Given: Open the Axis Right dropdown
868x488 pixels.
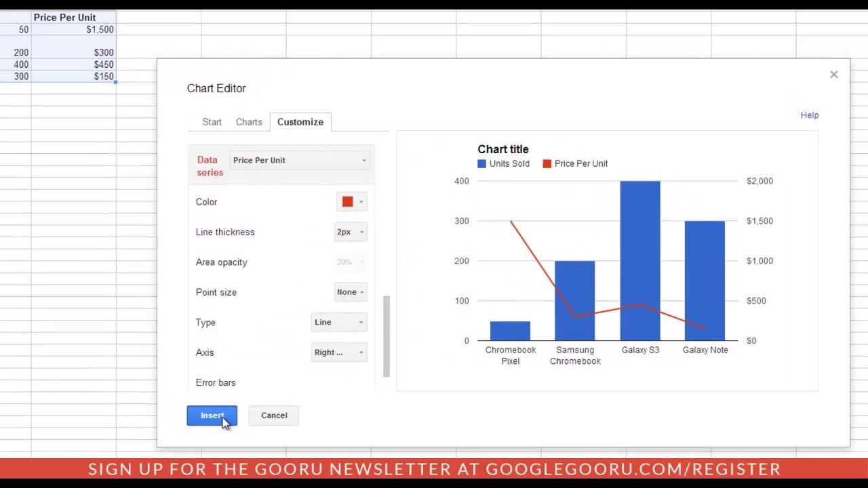Looking at the screenshot, I should click(x=339, y=352).
